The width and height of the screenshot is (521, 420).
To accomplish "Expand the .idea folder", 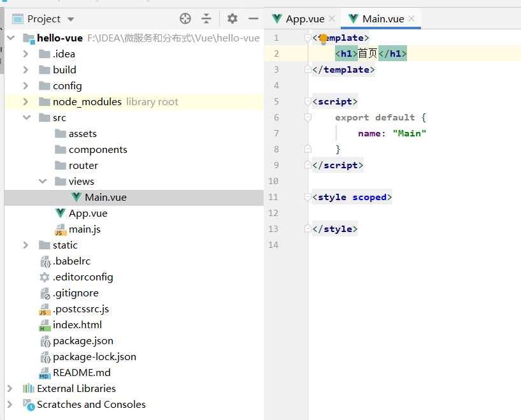I will (x=25, y=54).
